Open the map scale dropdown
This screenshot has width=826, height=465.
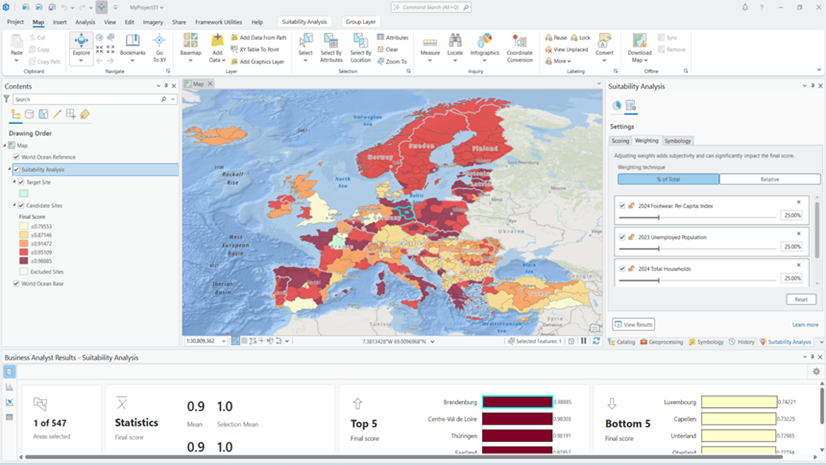(223, 341)
